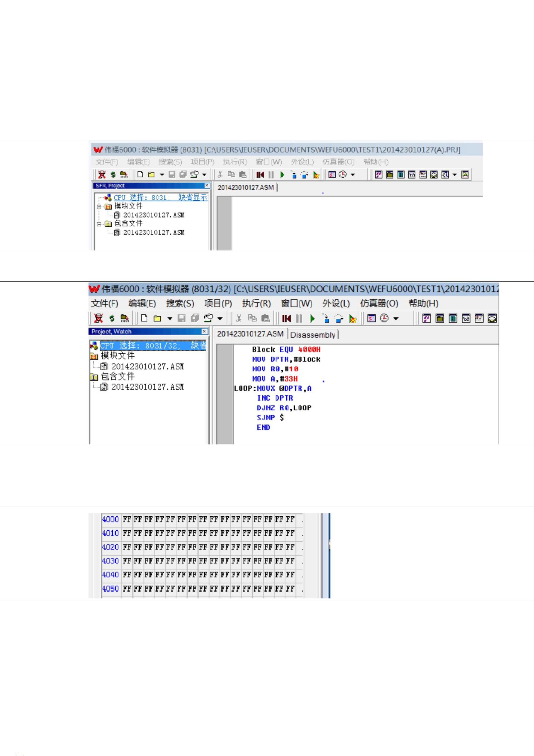Open 执行(R) menu in 8031/32 window
The width and height of the screenshot is (534, 756).
click(x=256, y=303)
